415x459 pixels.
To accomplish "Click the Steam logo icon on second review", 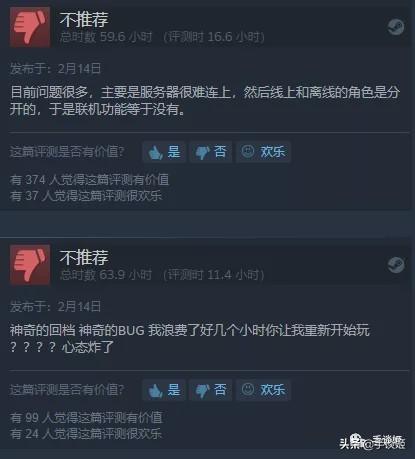I will pos(396,265).
